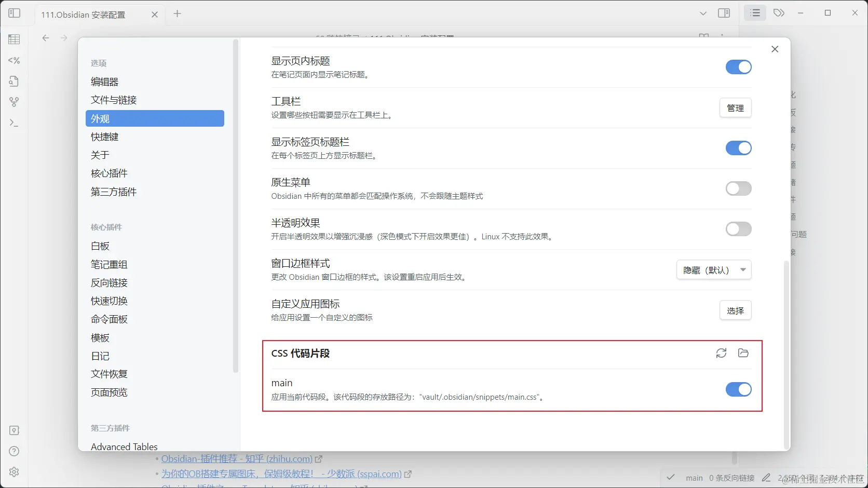Open the vault switcher icon
Screen dimensions: 868x488
[x=14, y=430]
